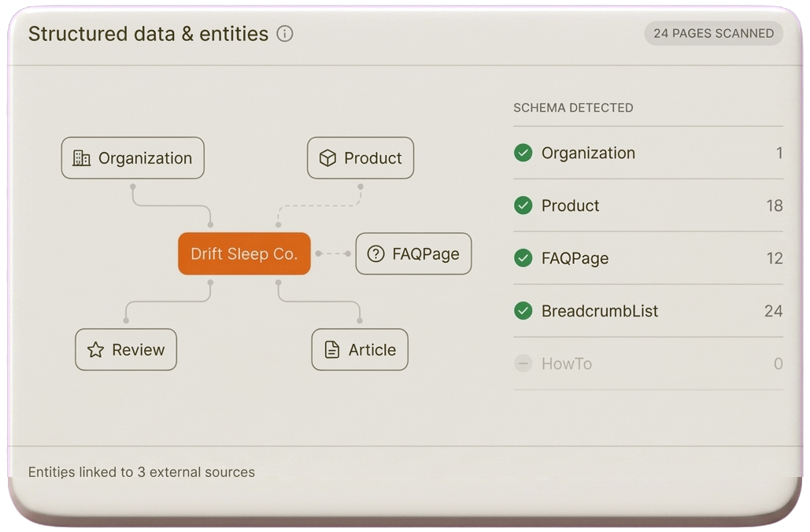Select the Product graph node label
Viewport: 810px width, 532px height.
tap(372, 158)
